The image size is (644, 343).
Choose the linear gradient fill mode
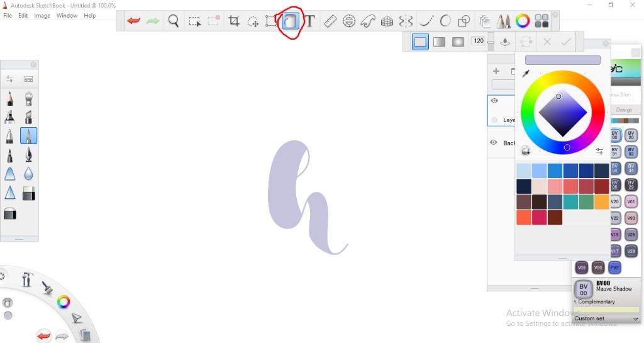pyautogui.click(x=439, y=42)
